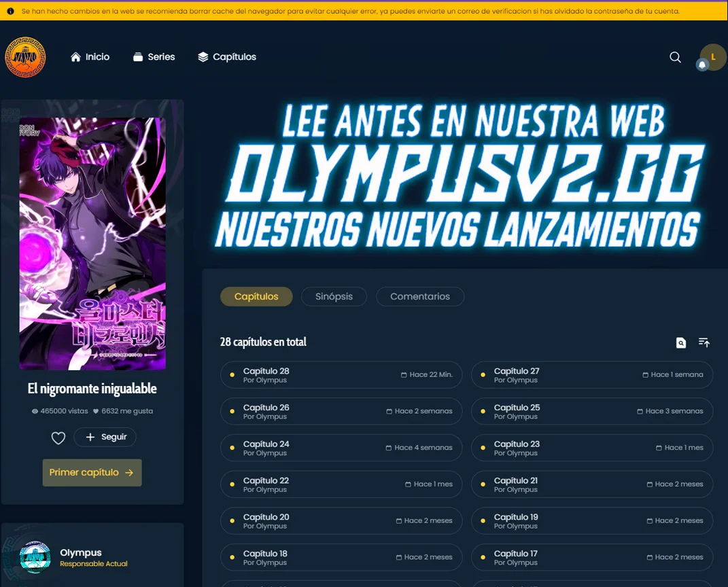The image size is (728, 587).
Task: Click the Primer capítulo button
Action: tap(92, 472)
